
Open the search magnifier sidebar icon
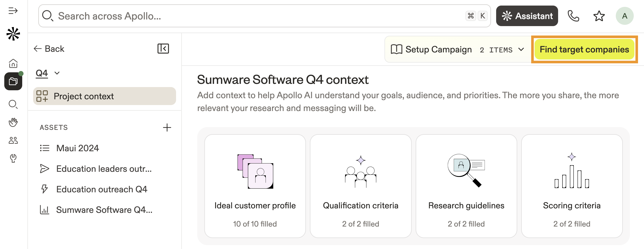click(13, 104)
